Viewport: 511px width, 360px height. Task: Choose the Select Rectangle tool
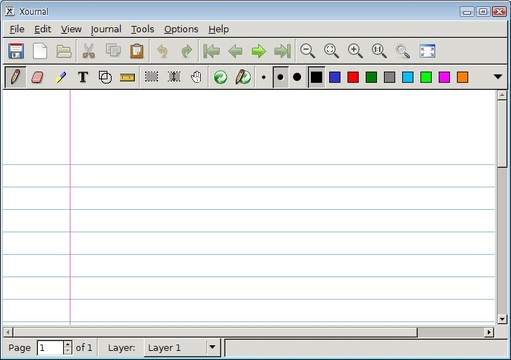coord(151,77)
